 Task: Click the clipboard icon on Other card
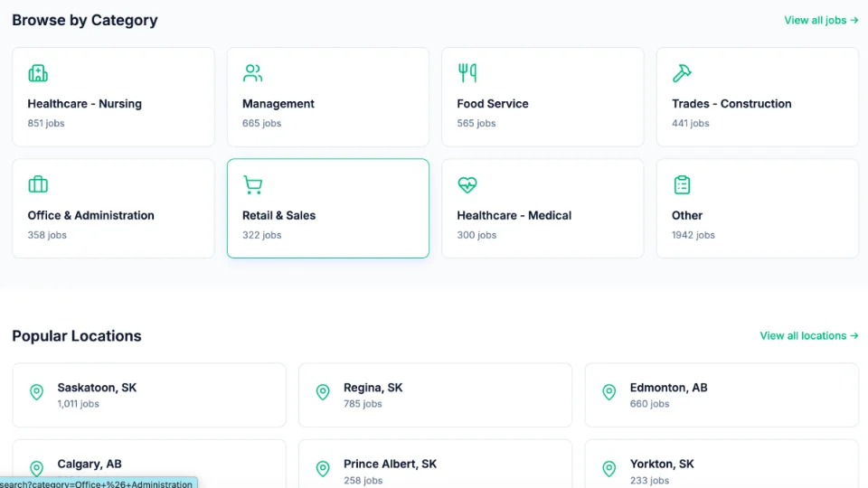click(682, 185)
